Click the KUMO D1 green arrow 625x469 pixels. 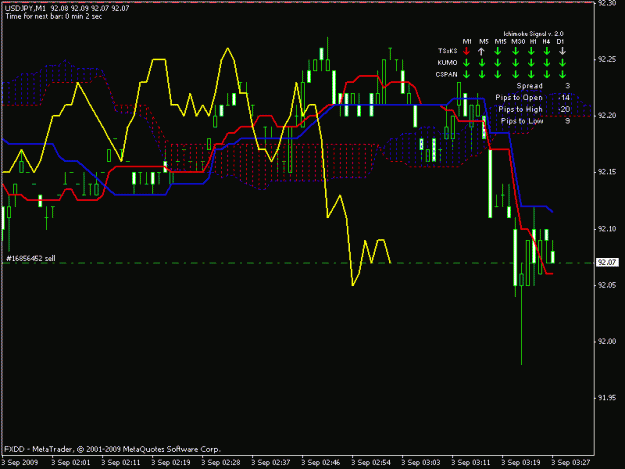coord(562,63)
